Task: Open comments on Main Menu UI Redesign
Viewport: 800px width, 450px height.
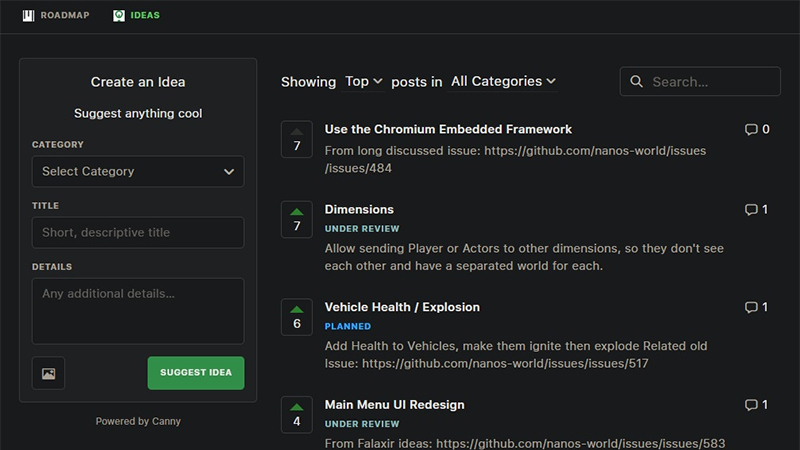Action: coord(757,405)
